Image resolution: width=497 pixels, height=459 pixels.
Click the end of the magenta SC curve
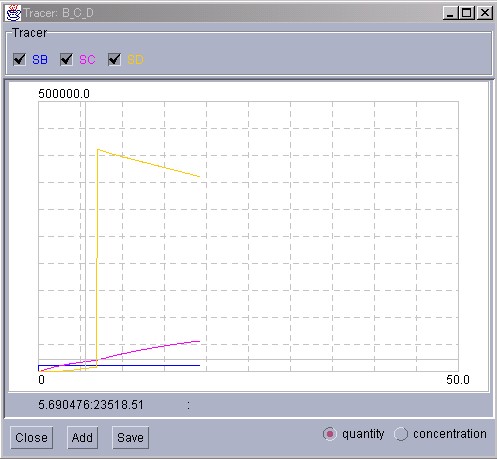point(199,341)
